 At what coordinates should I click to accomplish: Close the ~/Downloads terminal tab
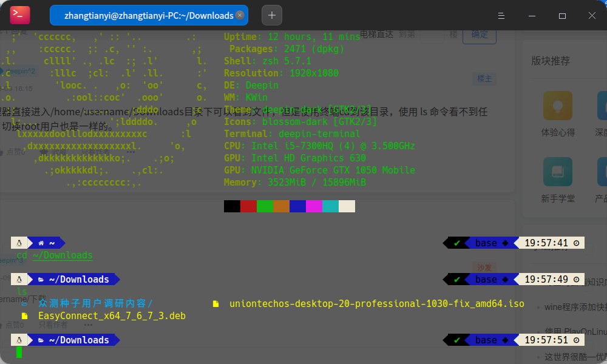(240, 15)
